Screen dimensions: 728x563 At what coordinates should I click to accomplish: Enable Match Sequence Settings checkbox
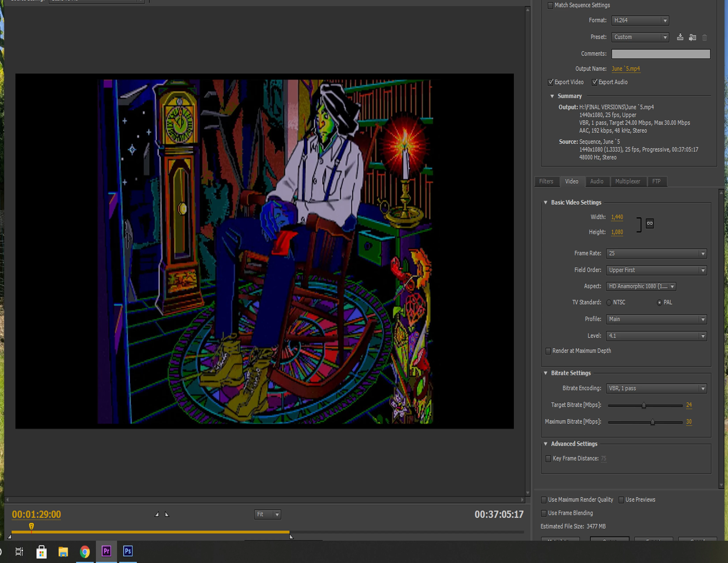(550, 5)
